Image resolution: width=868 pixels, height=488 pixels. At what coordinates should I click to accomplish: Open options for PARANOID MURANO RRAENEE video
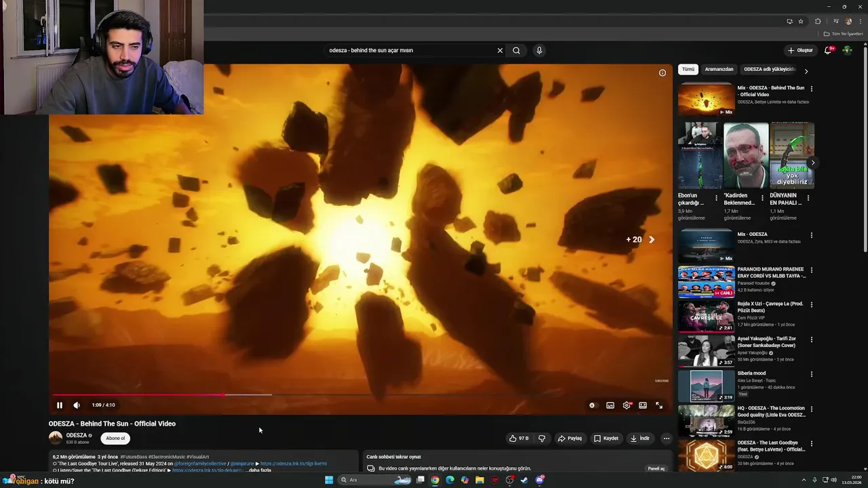pyautogui.click(x=811, y=270)
